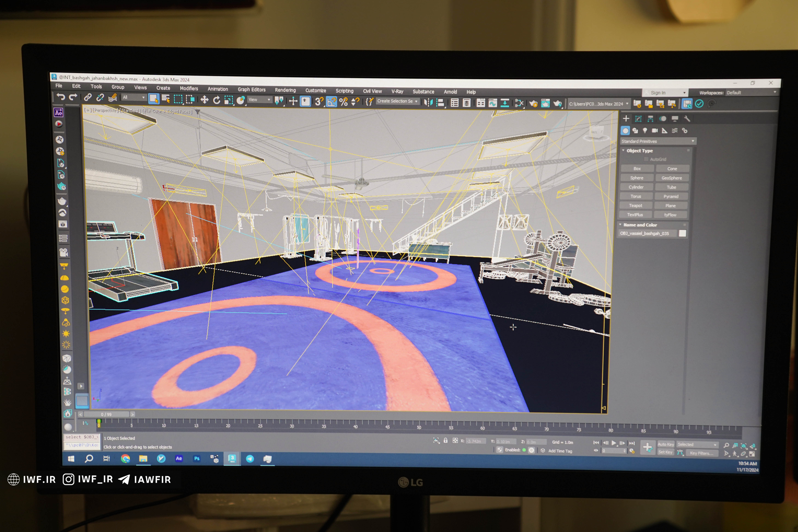Click the Rectangular Selection Region icon
The height and width of the screenshot is (532, 798).
click(x=178, y=99)
